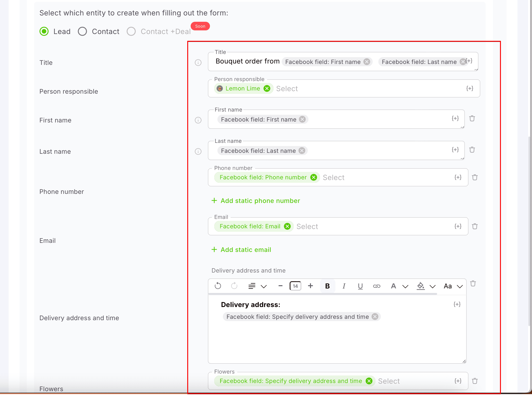The height and width of the screenshot is (395, 532).
Task: Add a static email
Action: [x=241, y=250]
